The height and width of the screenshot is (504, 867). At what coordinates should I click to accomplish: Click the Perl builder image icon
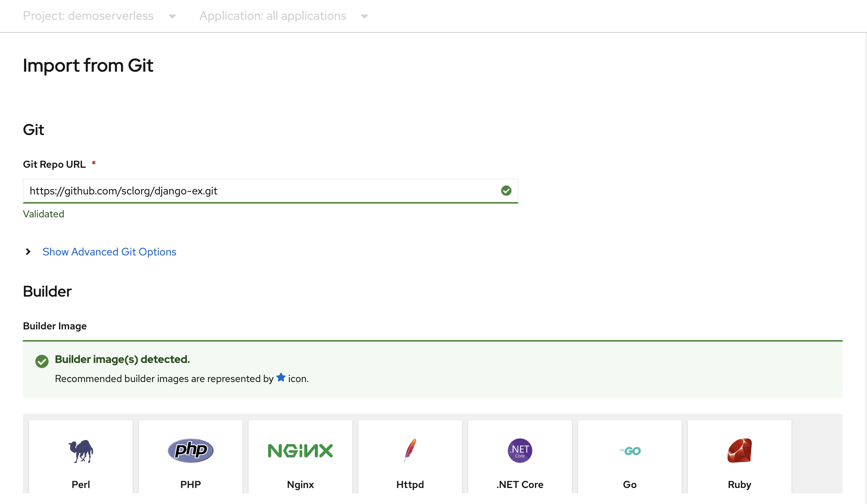point(80,450)
